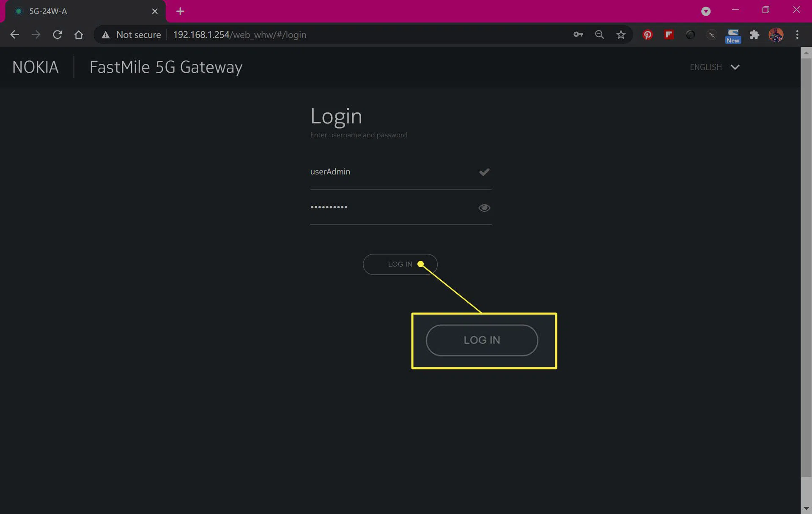This screenshot has height=514, width=812.
Task: Click the Flipboard extension icon
Action: pyautogui.click(x=669, y=35)
